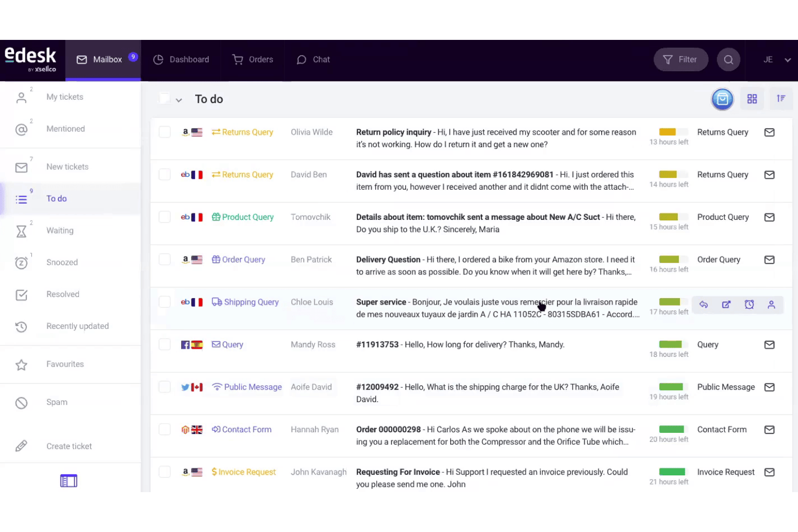The height and width of the screenshot is (532, 798).
Task: Click envelope icon on Tomovchik ticket
Action: click(769, 218)
